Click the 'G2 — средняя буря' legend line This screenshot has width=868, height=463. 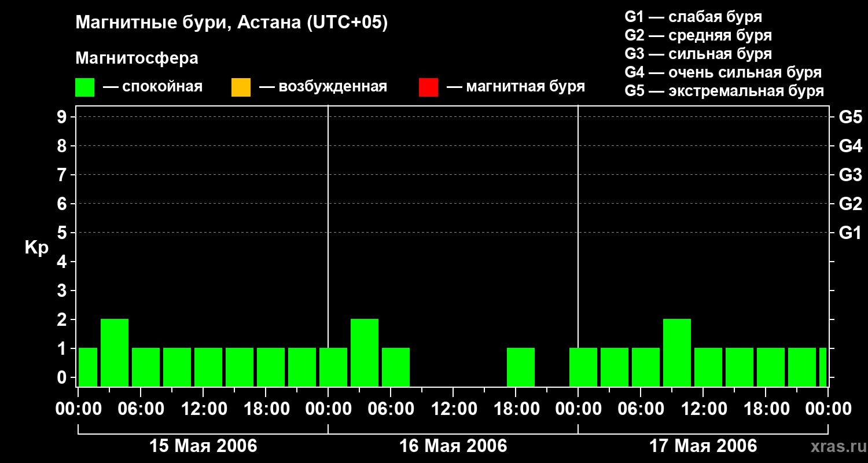tap(698, 35)
